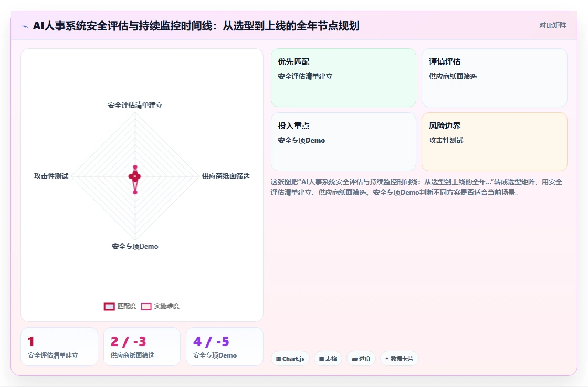Image resolution: width=588 pixels, height=387 pixels.
Task: Toggle the 实施难度 legend swatch
Action: pos(146,306)
